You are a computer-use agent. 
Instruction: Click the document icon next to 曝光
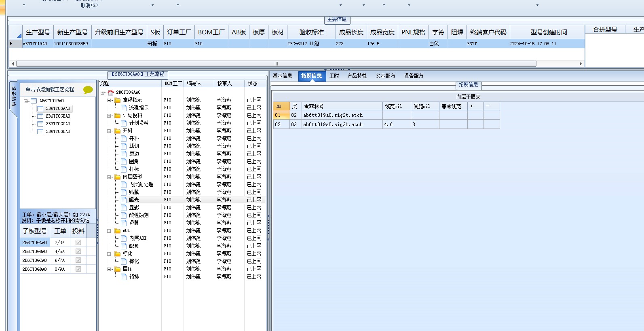pyautogui.click(x=124, y=200)
